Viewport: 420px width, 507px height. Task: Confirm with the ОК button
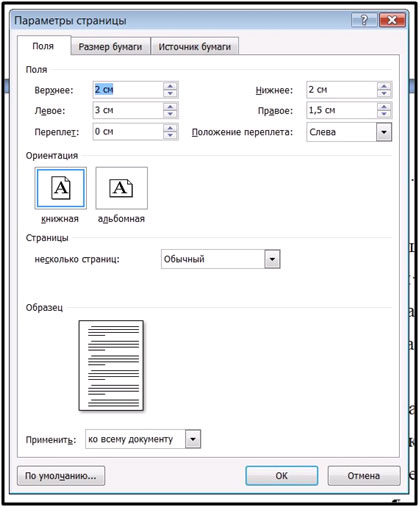[282, 476]
